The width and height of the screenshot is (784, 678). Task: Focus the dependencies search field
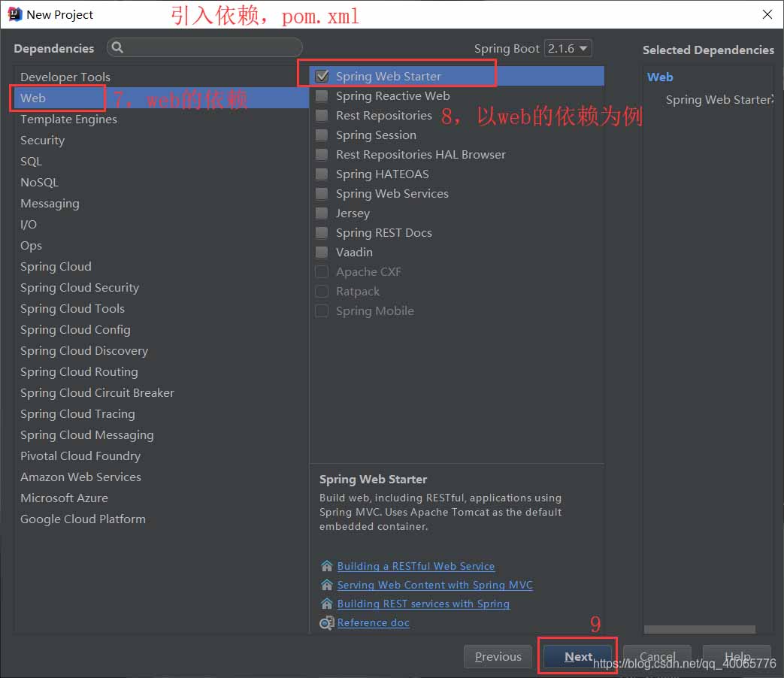point(204,47)
